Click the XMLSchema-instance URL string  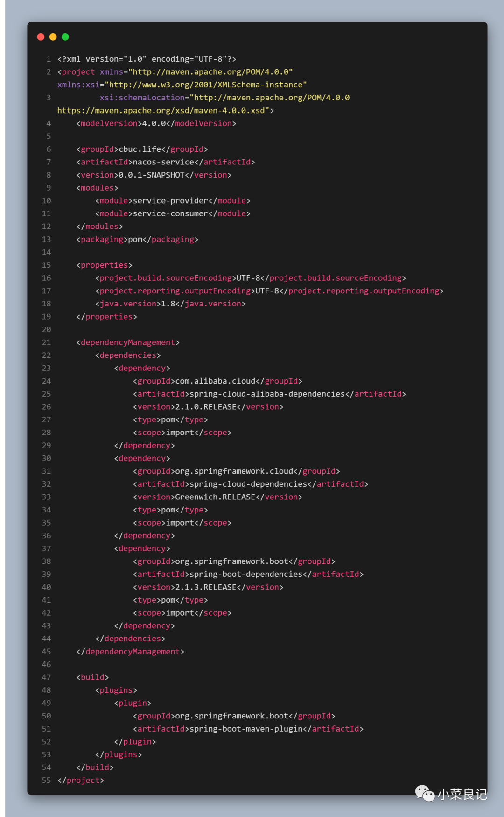[206, 85]
